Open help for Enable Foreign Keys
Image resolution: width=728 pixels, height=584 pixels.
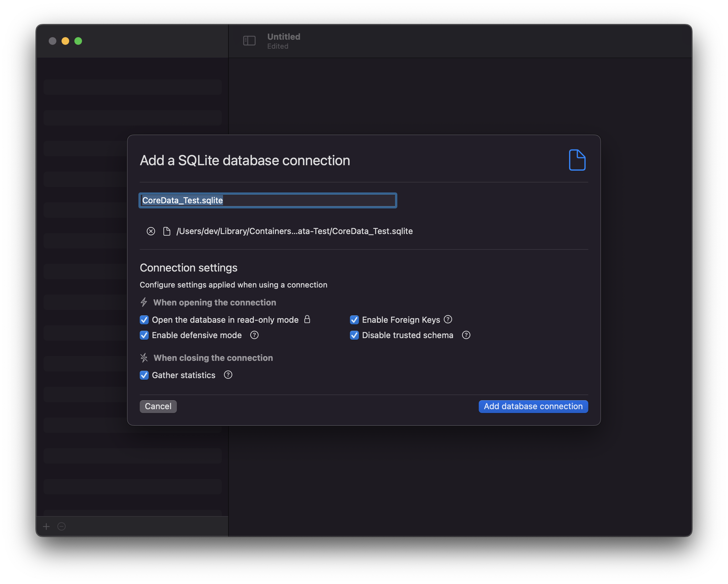(448, 319)
